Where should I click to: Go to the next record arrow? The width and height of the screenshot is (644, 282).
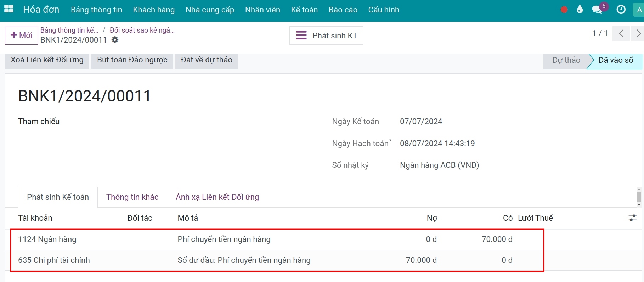[638, 34]
